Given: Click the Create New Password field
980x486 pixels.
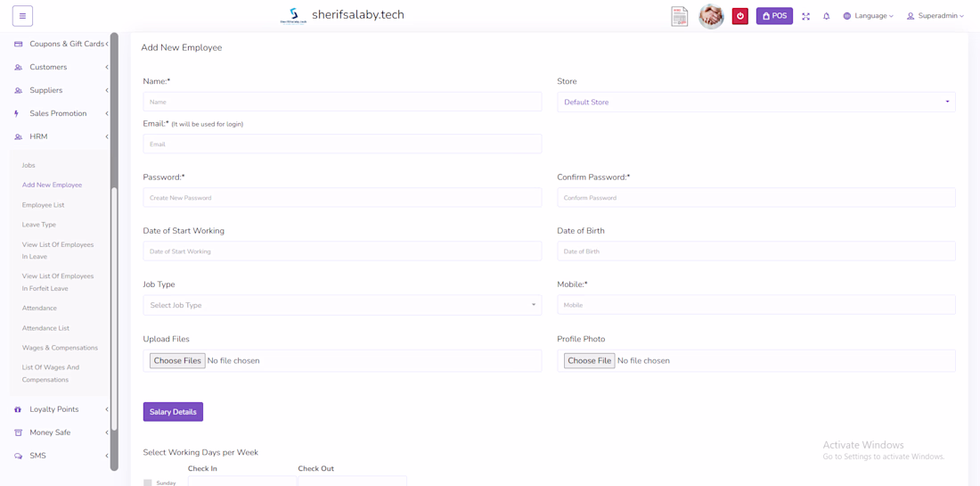Looking at the screenshot, I should click(342, 198).
